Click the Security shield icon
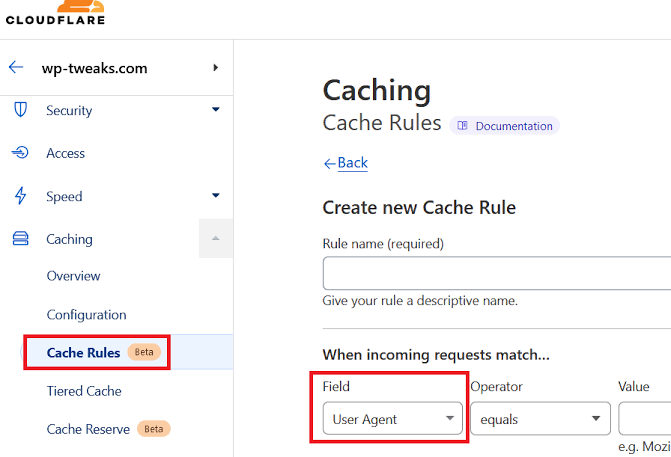The image size is (671, 457). (x=20, y=110)
